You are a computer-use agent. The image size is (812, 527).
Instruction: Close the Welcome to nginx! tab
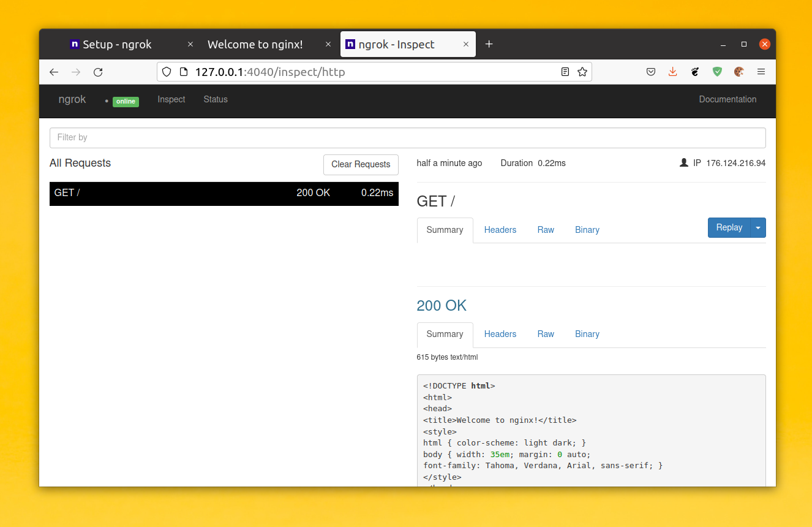[328, 44]
